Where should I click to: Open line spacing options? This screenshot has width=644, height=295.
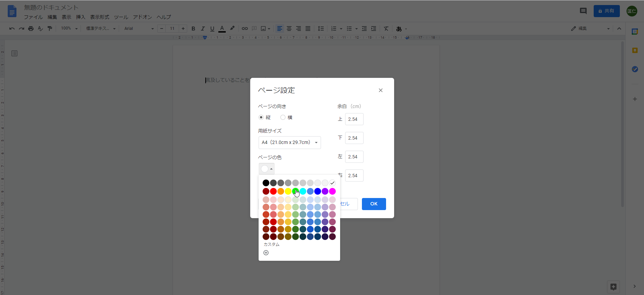coord(321,29)
